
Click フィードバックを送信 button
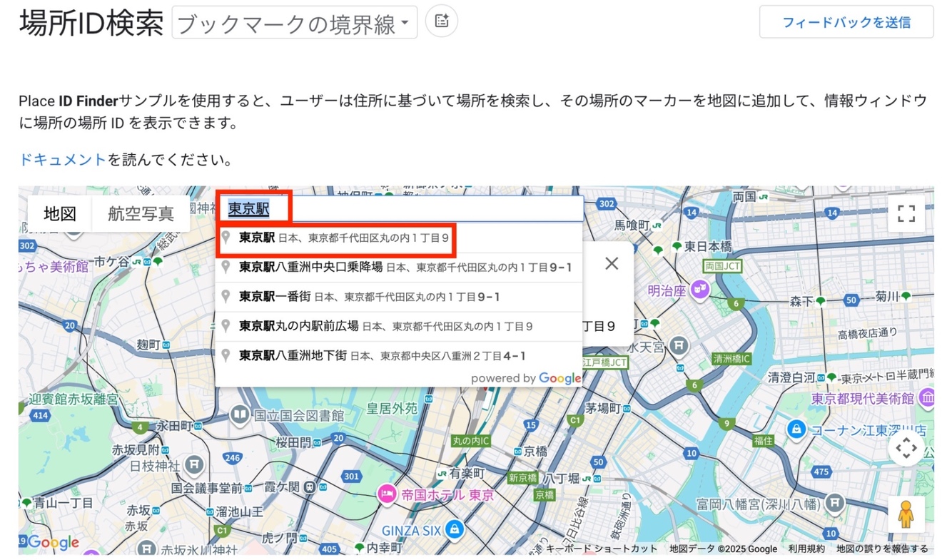[846, 22]
